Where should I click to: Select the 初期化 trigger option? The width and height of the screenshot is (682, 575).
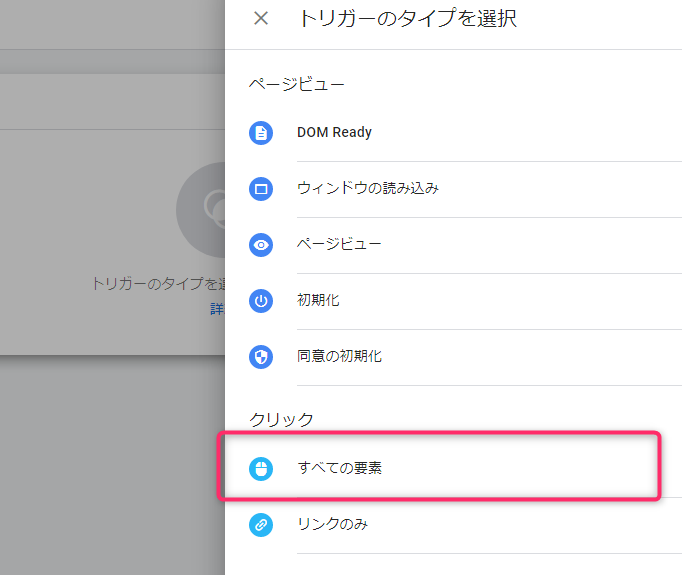[453, 301]
